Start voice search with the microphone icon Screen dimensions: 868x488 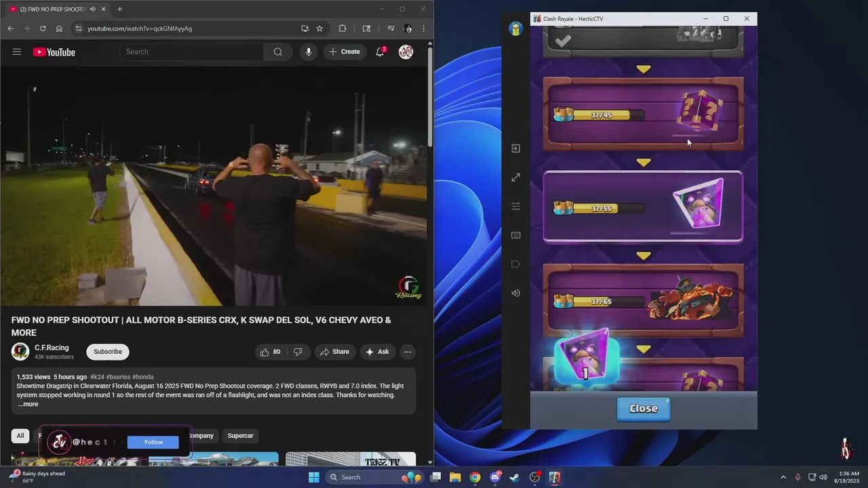coord(309,52)
